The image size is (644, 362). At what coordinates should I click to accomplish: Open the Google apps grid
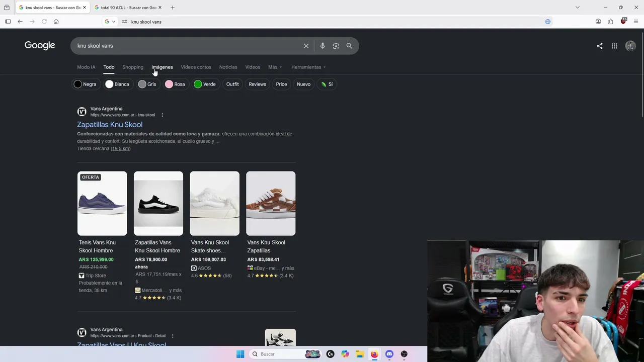(614, 46)
